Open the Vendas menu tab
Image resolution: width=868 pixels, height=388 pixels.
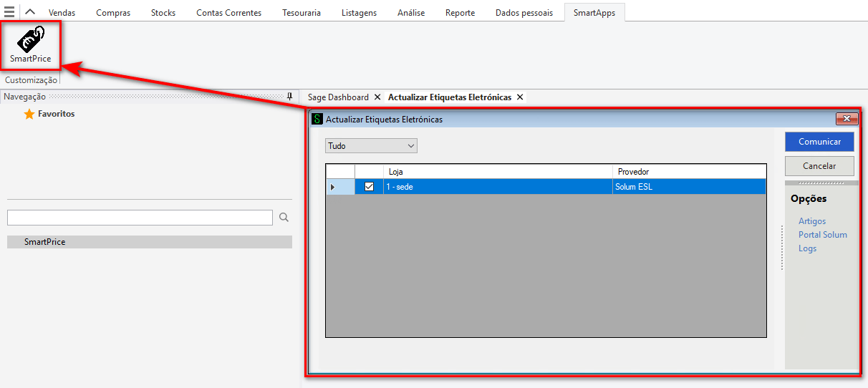pos(62,13)
